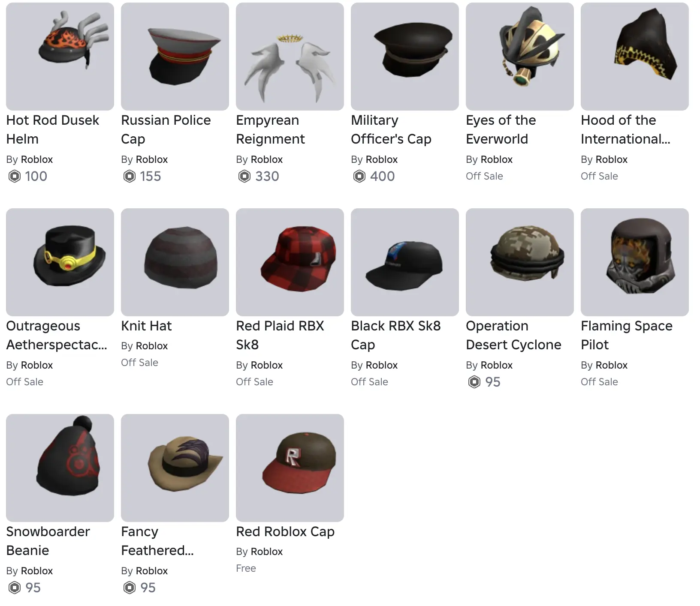Click Roblox creator link under Red Roblox Cap
Viewport: 700px width, 606px height.
(x=269, y=552)
